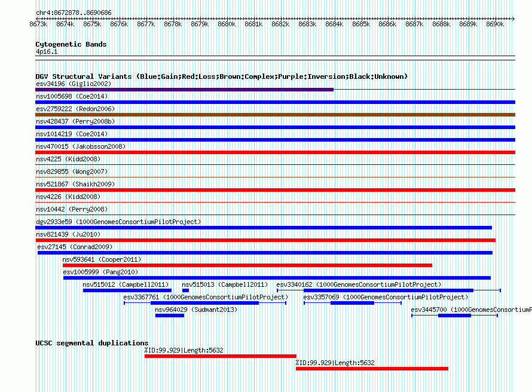
Task: Click the UCSC segmental duplications track title
Action: [92, 343]
